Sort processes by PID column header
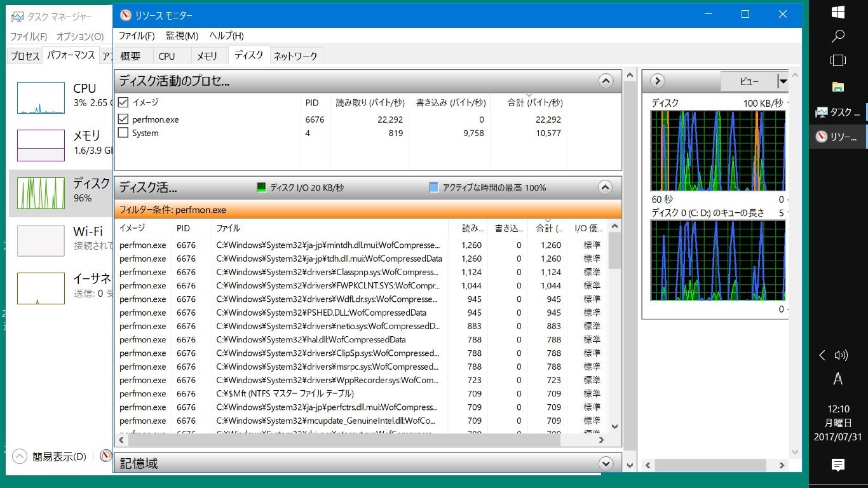 point(314,102)
